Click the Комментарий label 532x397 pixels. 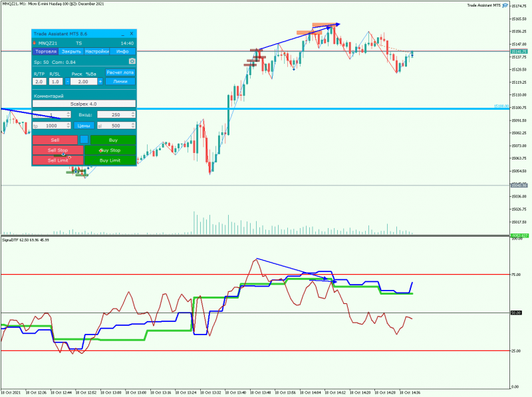pos(49,96)
